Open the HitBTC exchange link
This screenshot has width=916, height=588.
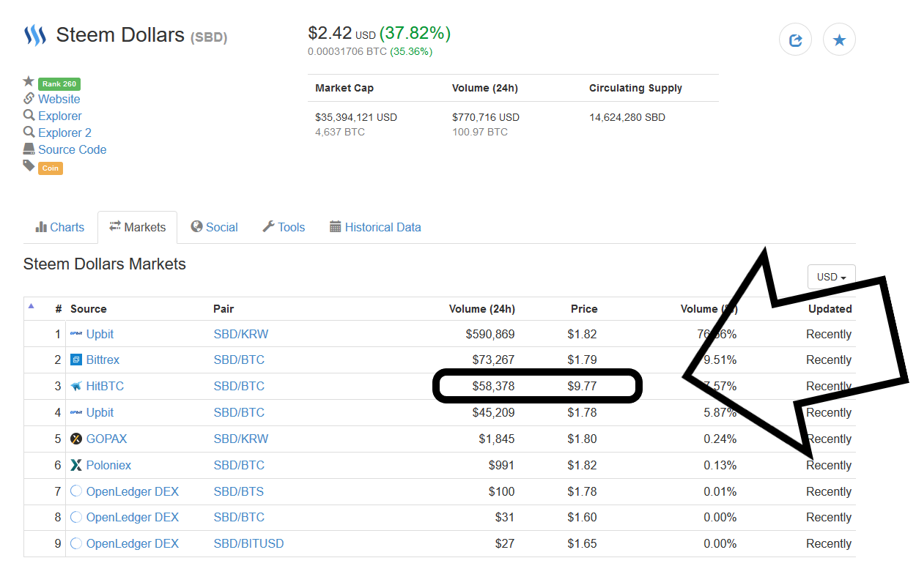(x=105, y=386)
